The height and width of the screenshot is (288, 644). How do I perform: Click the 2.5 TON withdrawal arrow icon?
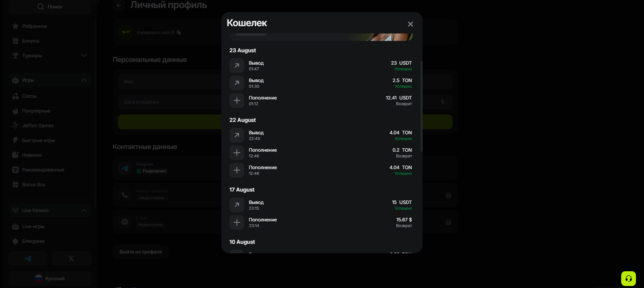click(237, 83)
